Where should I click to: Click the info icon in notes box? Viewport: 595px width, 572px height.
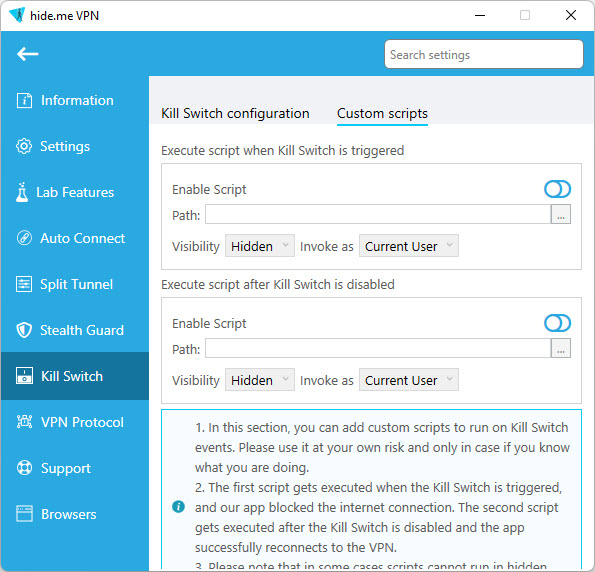(x=178, y=506)
